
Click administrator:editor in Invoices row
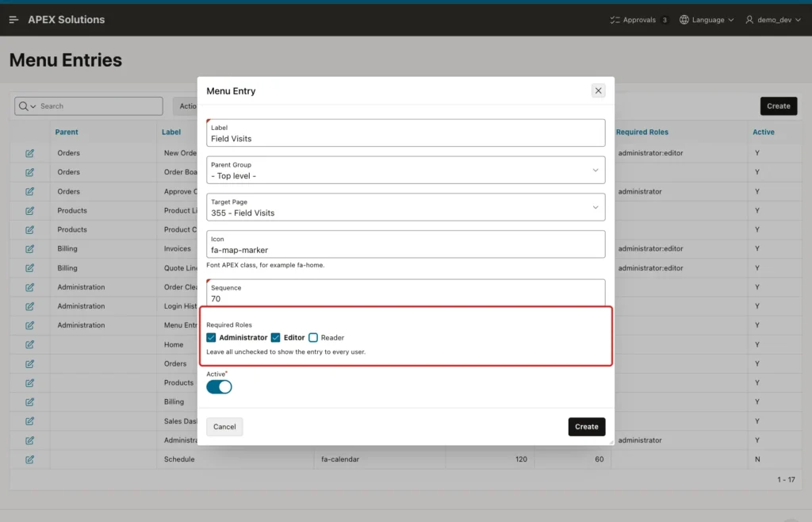tap(650, 248)
